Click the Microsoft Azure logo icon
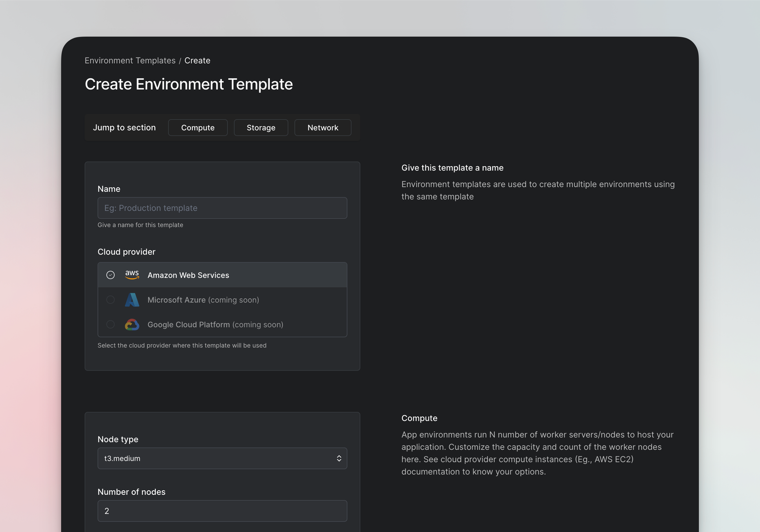760x532 pixels. 132,300
